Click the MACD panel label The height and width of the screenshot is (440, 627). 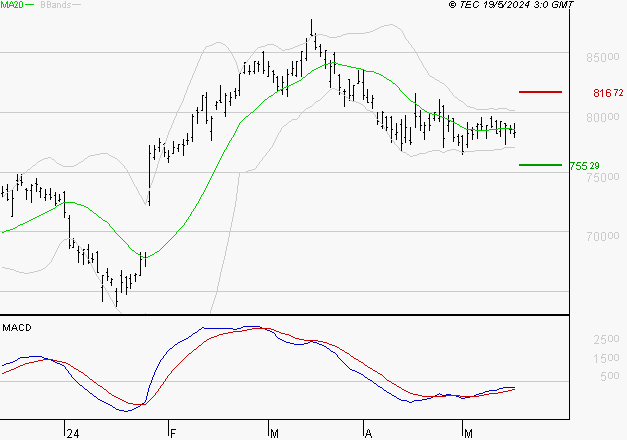(17, 328)
